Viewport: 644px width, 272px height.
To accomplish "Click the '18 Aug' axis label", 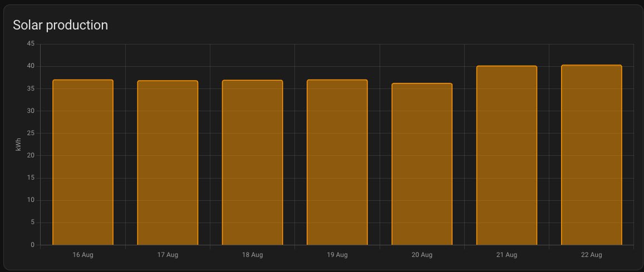I will coord(252,255).
